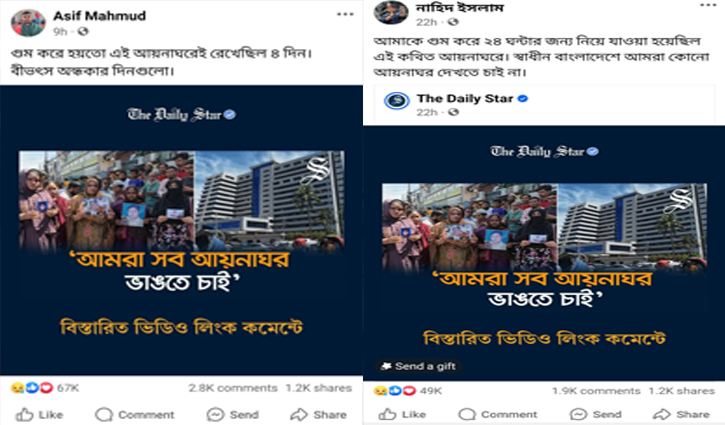Click The Daily Star round page avatar
This screenshot has width=725, height=425.
[397, 101]
